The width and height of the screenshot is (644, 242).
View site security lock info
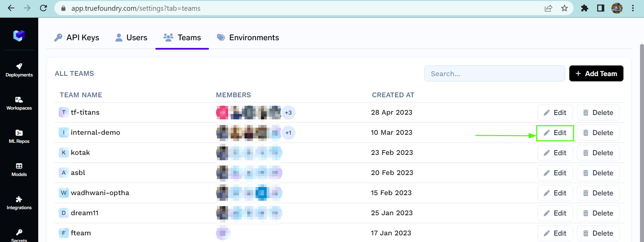pos(63,8)
